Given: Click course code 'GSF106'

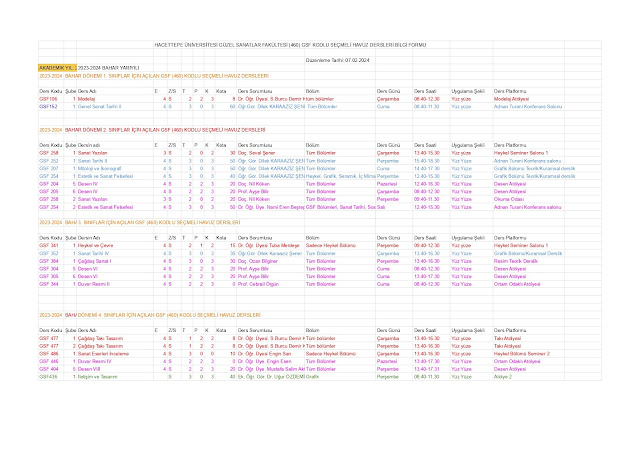Looking at the screenshot, I should [48, 99].
